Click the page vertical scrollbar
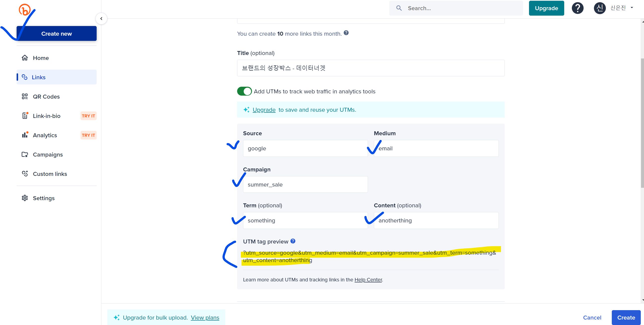The height and width of the screenshot is (325, 644). tap(642, 123)
